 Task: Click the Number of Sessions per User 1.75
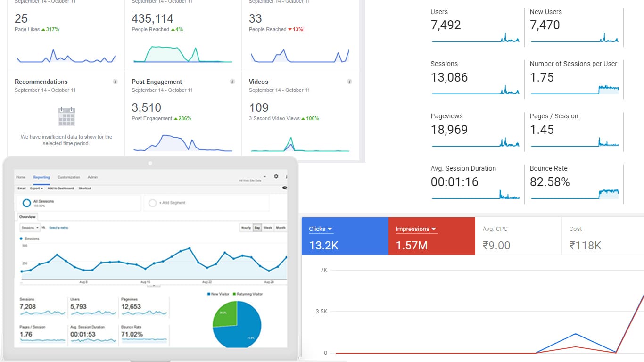pyautogui.click(x=542, y=77)
